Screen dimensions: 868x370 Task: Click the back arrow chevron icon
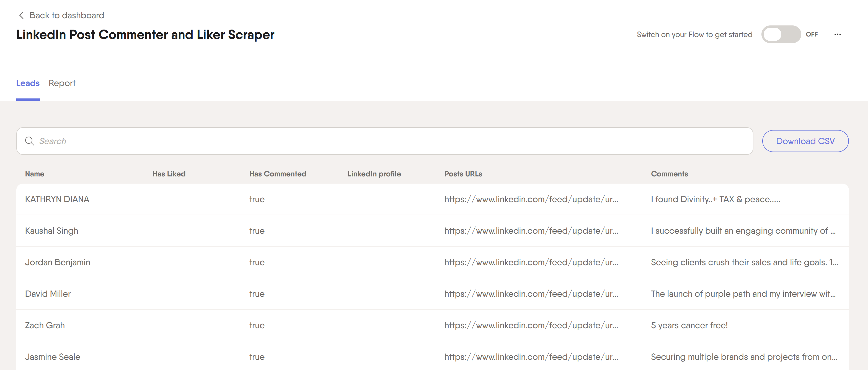pos(22,15)
